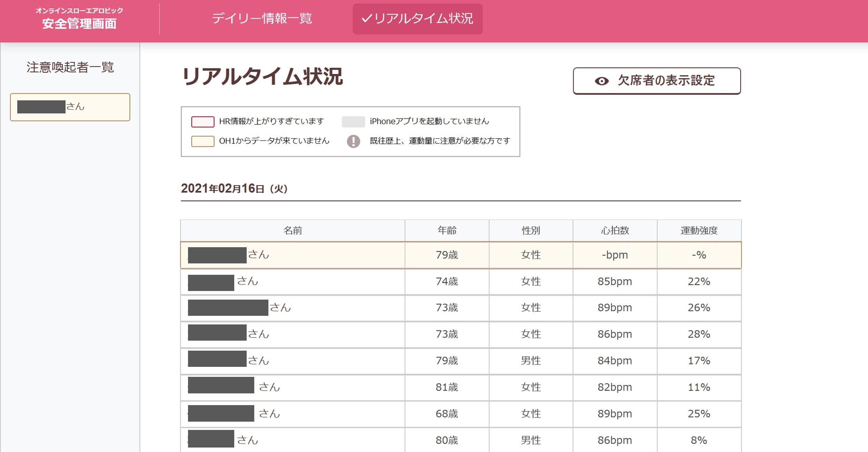Click the gray iPhone app legend swatch
868x452 pixels.
click(353, 122)
